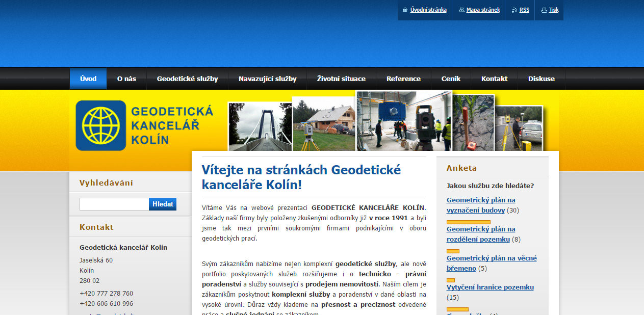Click the Geodetická kancelář Kolín globe logo

tap(101, 125)
